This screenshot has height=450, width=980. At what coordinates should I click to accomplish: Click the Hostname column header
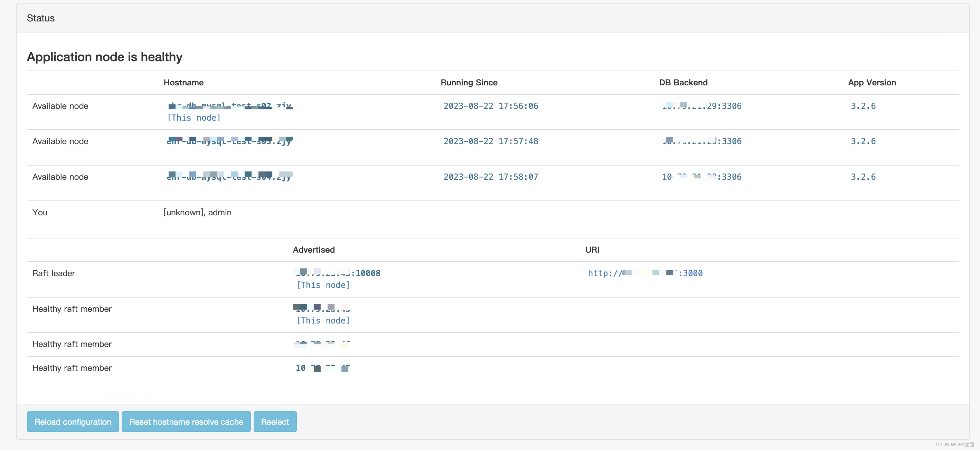(x=183, y=83)
